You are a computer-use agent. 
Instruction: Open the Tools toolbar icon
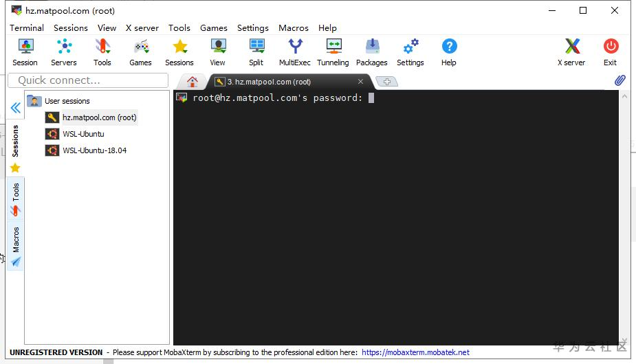tap(102, 53)
